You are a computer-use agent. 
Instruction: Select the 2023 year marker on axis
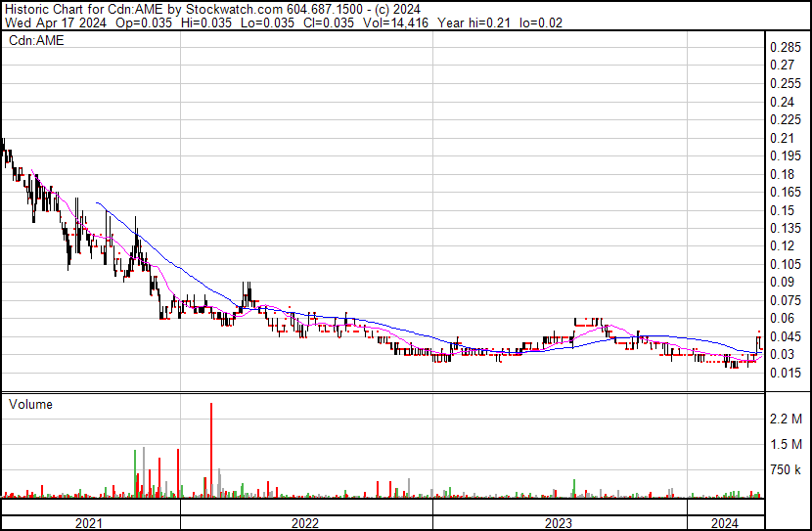pos(558,522)
